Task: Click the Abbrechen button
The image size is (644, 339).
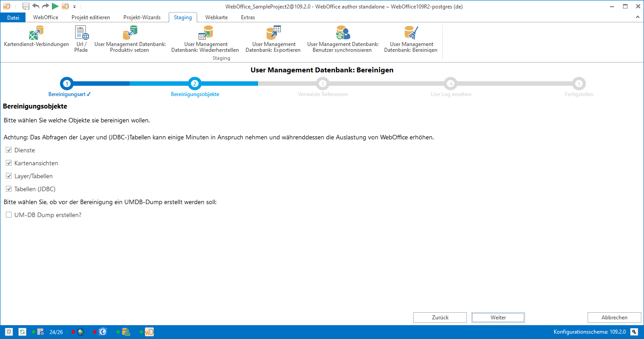Action: click(614, 318)
